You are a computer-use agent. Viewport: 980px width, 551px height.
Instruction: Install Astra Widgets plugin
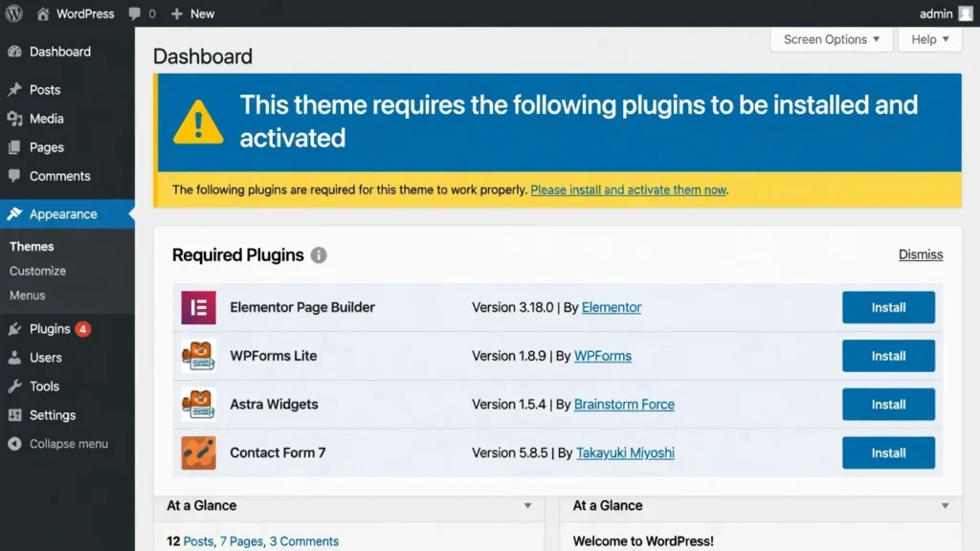coord(888,405)
